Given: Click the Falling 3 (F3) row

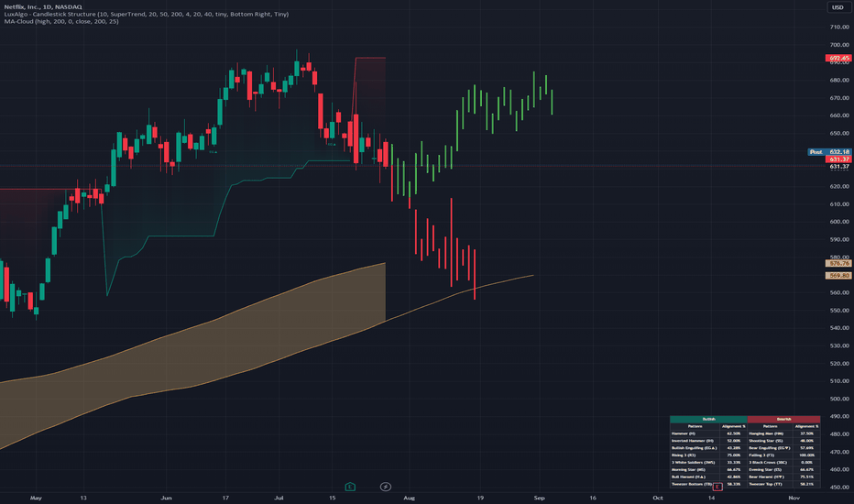Looking at the screenshot, I should (x=783, y=455).
